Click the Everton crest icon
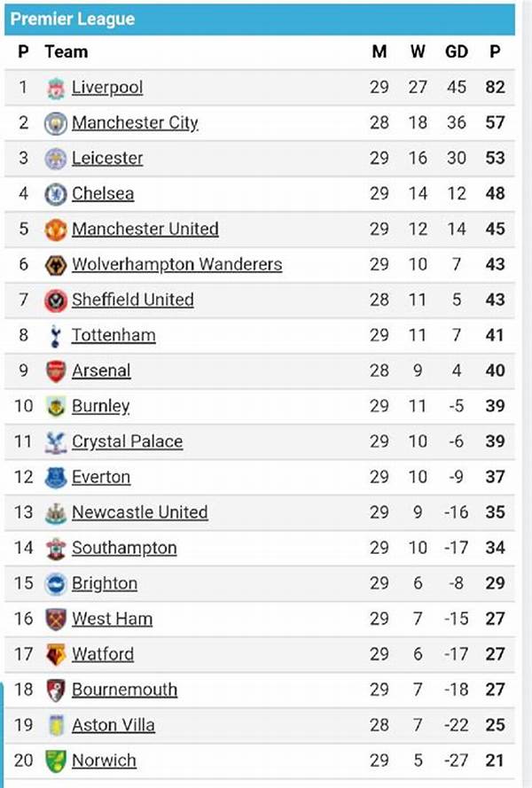 (x=55, y=478)
